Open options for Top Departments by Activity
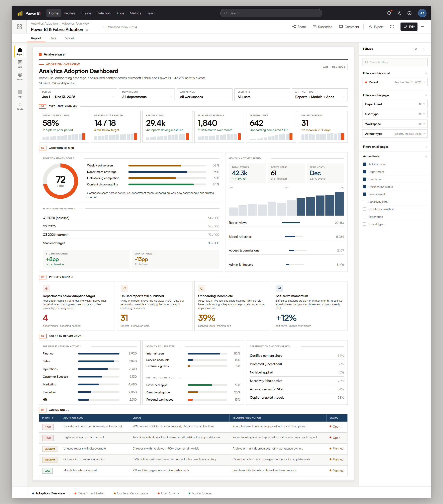The height and width of the screenshot is (504, 443). [x=87, y=347]
